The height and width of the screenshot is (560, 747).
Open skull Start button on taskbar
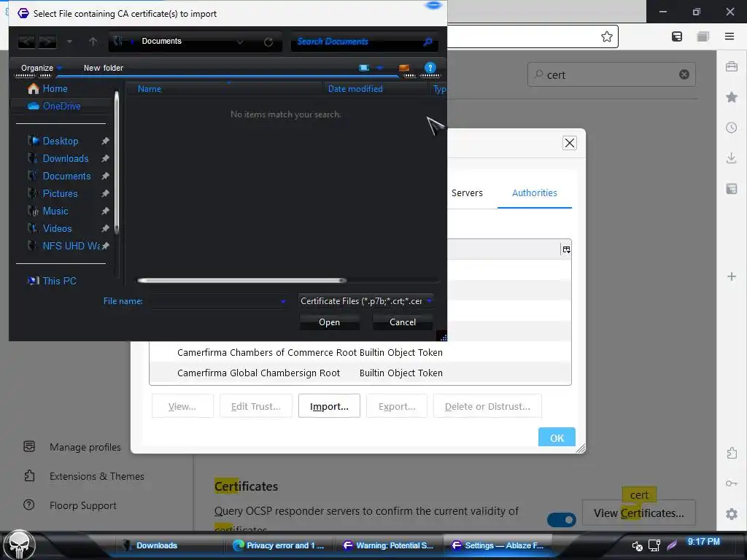pos(20,545)
